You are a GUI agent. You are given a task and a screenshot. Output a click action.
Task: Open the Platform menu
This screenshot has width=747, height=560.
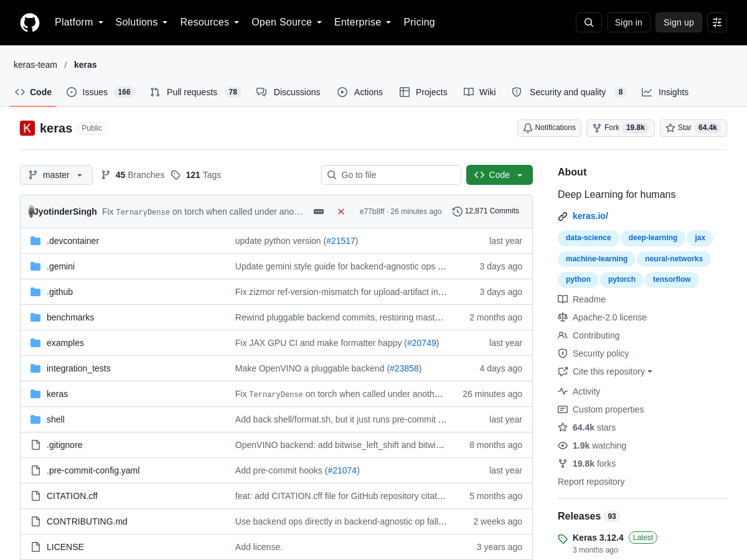pos(79,22)
